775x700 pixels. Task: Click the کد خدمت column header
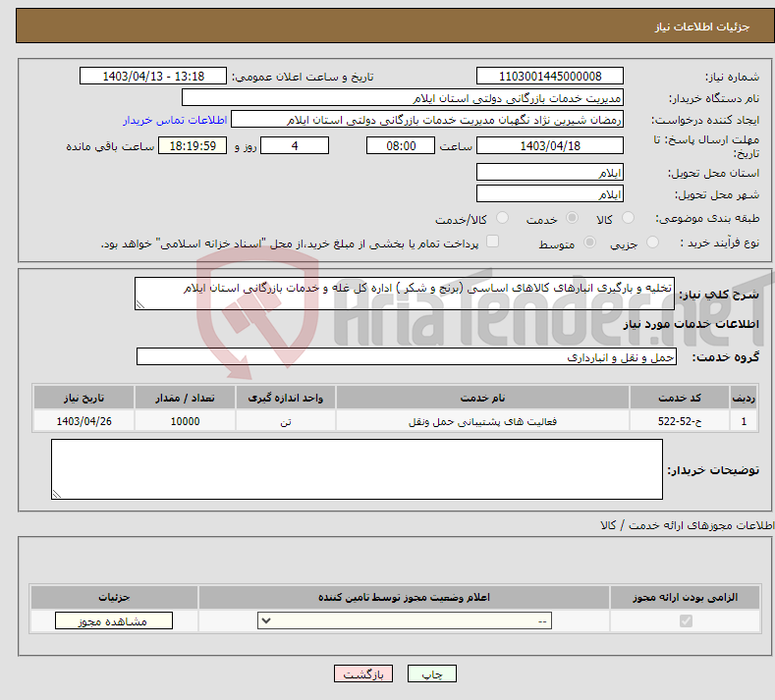pos(680,398)
